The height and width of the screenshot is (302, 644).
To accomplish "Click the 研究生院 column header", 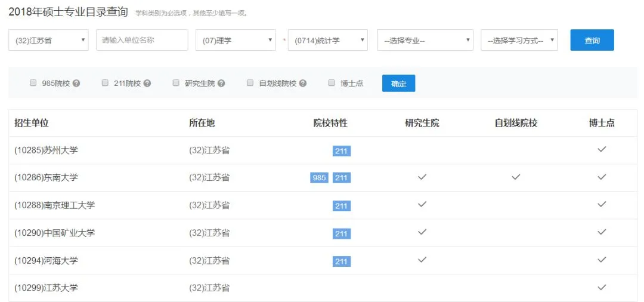I will (422, 123).
